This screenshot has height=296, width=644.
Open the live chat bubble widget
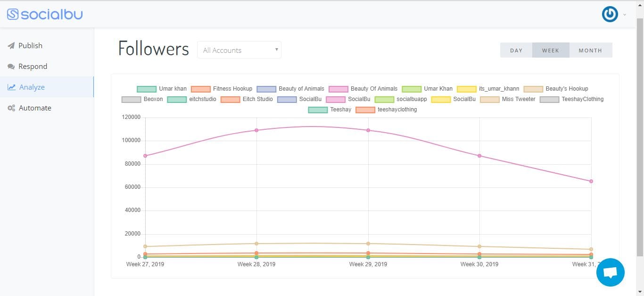610,272
